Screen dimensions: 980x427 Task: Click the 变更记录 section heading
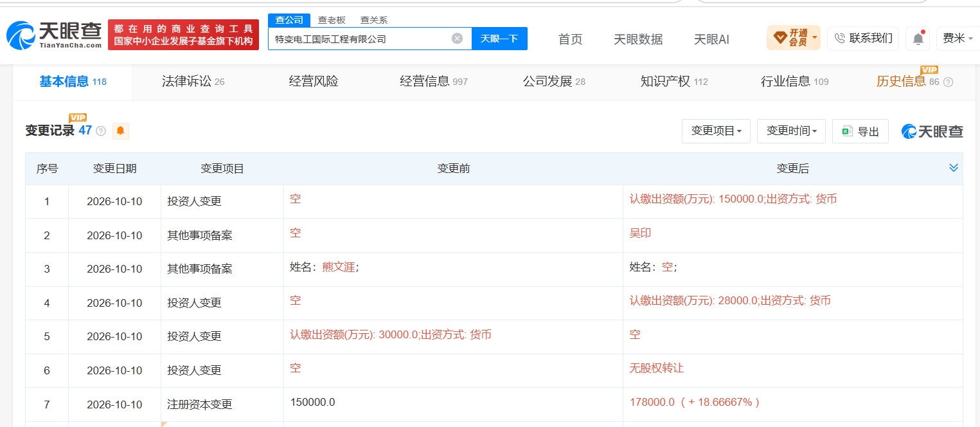pos(50,131)
